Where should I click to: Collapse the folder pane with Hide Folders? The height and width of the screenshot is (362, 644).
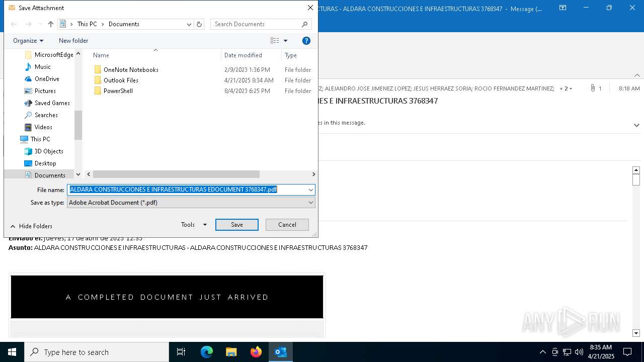pyautogui.click(x=31, y=226)
